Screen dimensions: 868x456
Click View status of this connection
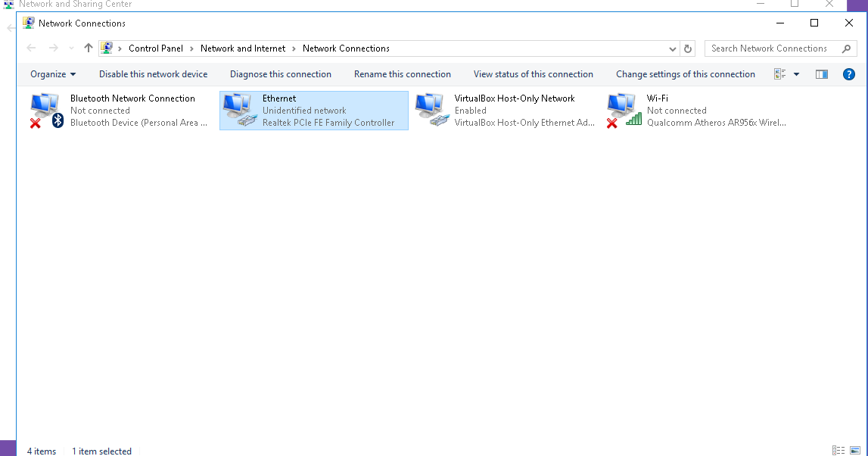(534, 74)
